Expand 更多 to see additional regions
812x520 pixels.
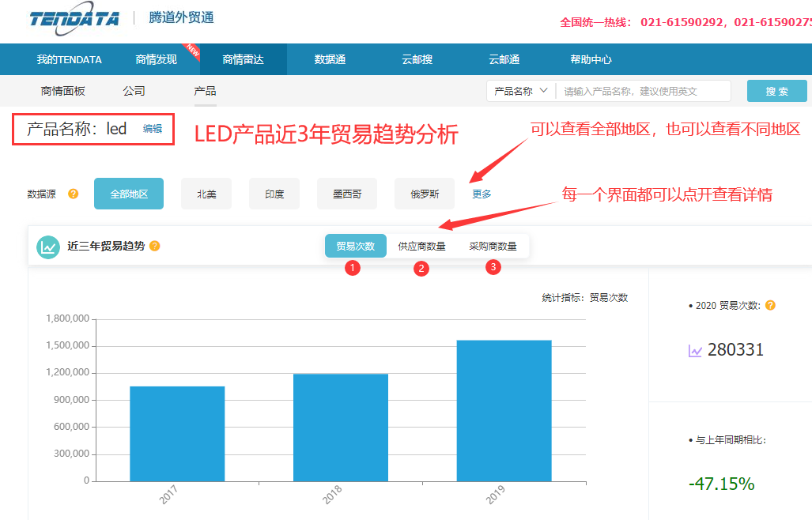(480, 192)
